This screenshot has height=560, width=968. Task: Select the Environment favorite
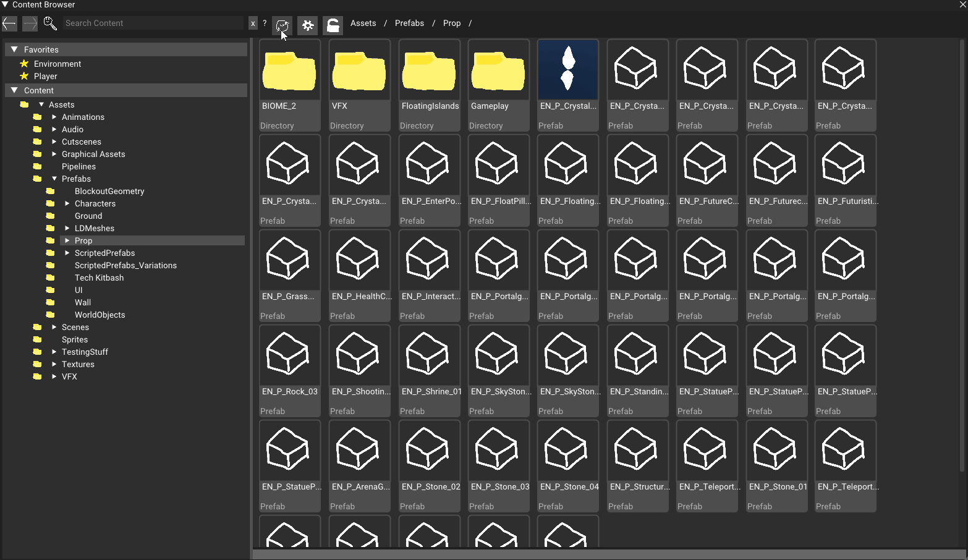(x=57, y=64)
